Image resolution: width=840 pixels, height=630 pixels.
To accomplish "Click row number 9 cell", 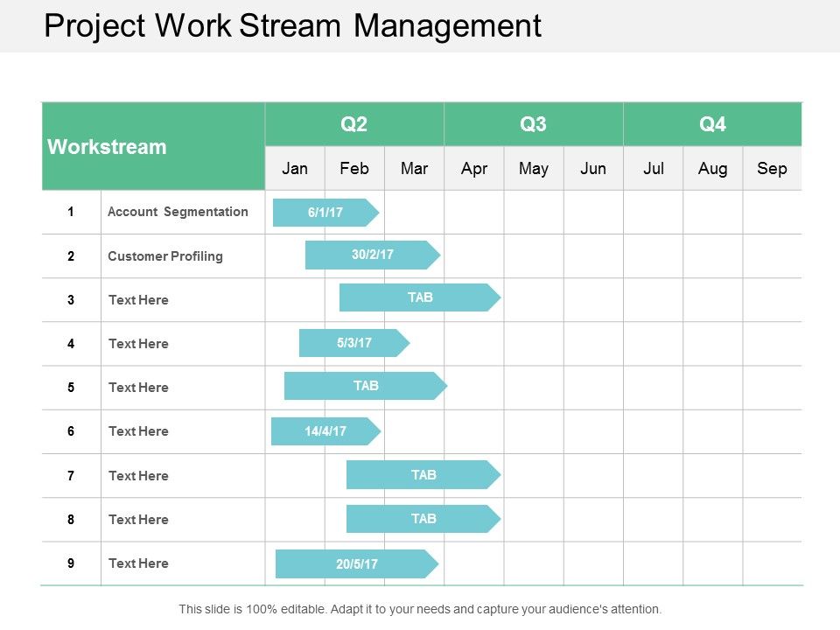I will [x=71, y=563].
